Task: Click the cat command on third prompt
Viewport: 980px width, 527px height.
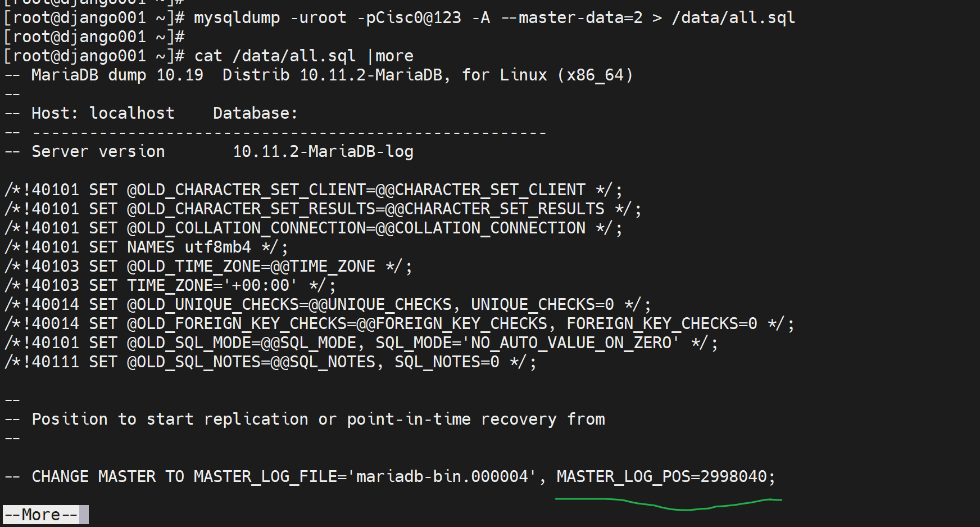Action: pos(208,56)
